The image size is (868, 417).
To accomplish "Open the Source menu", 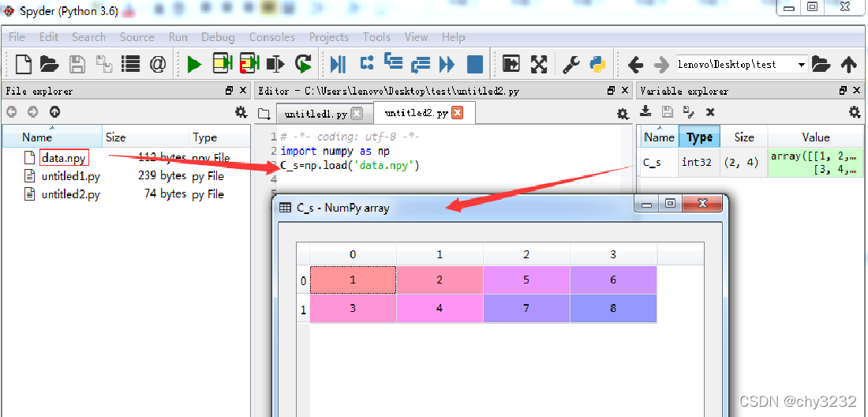I will [137, 37].
